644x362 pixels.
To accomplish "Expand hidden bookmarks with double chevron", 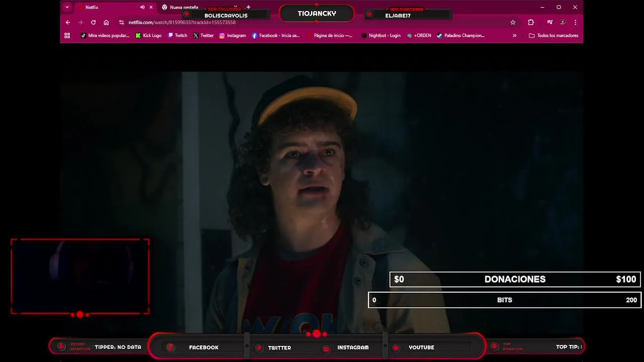I will [514, 36].
